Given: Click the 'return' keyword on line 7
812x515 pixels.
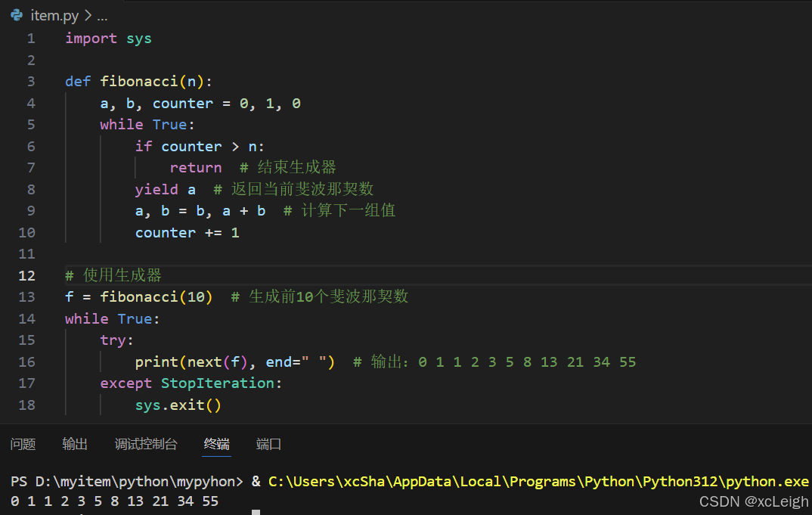Looking at the screenshot, I should point(196,168).
